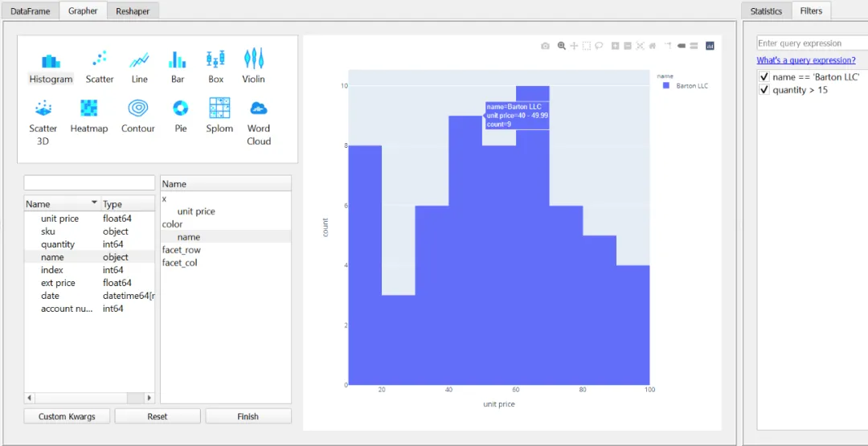
Task: Click the query expression input field
Action: coord(812,43)
